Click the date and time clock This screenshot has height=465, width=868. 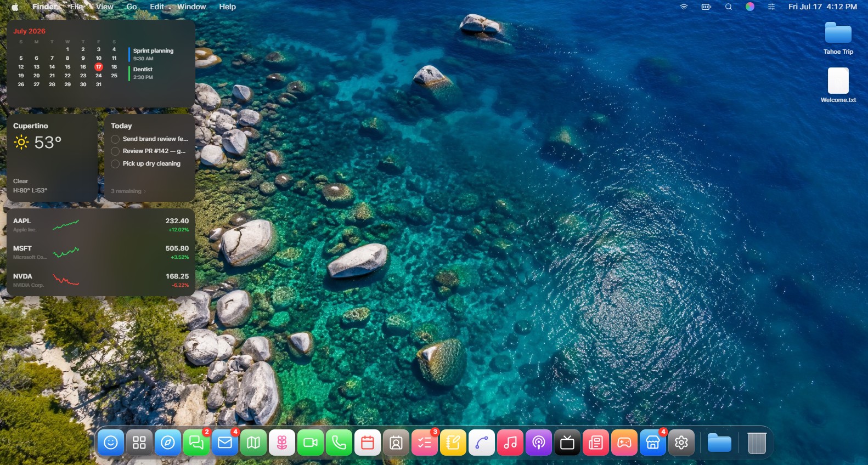822,7
